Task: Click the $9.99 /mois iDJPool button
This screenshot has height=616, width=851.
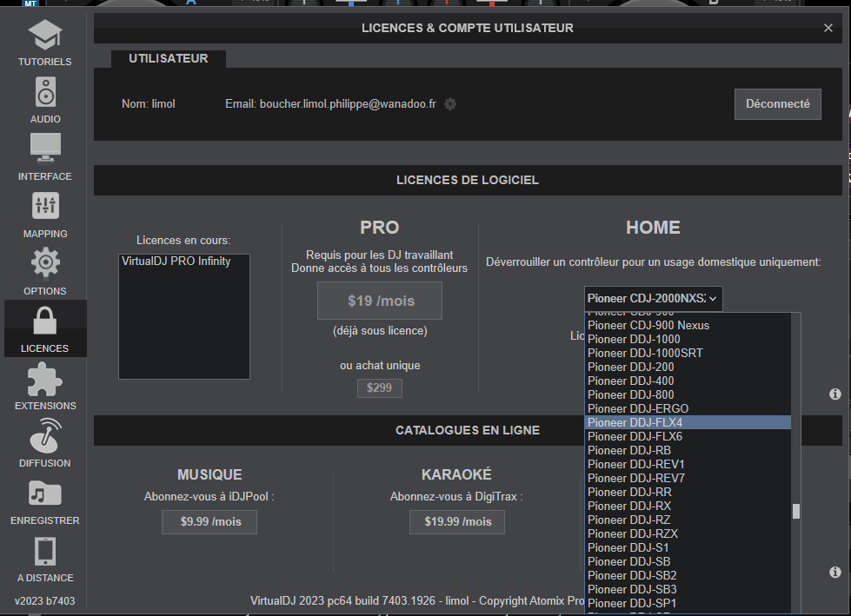Action: coord(209,521)
